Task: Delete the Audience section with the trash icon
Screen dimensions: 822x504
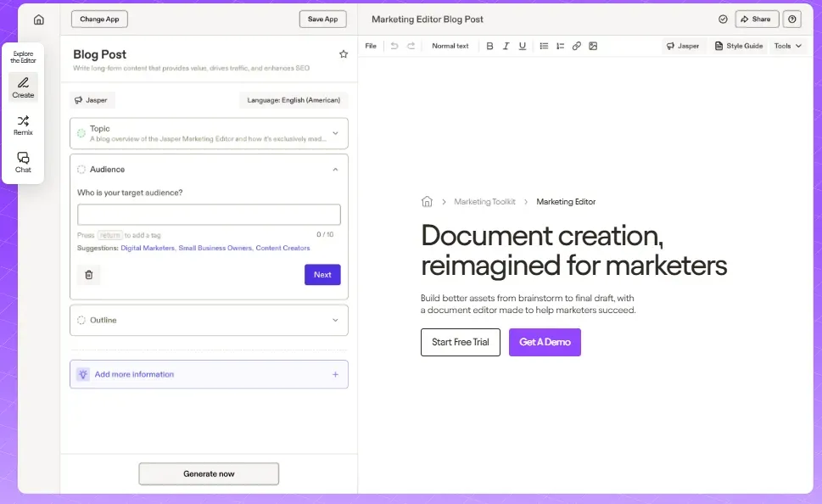Action: [89, 275]
